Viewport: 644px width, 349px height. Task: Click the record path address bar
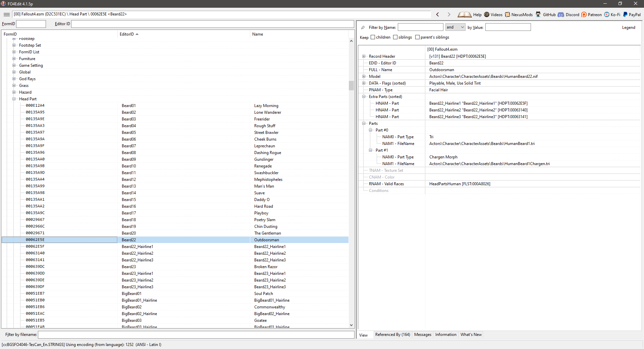click(x=221, y=14)
